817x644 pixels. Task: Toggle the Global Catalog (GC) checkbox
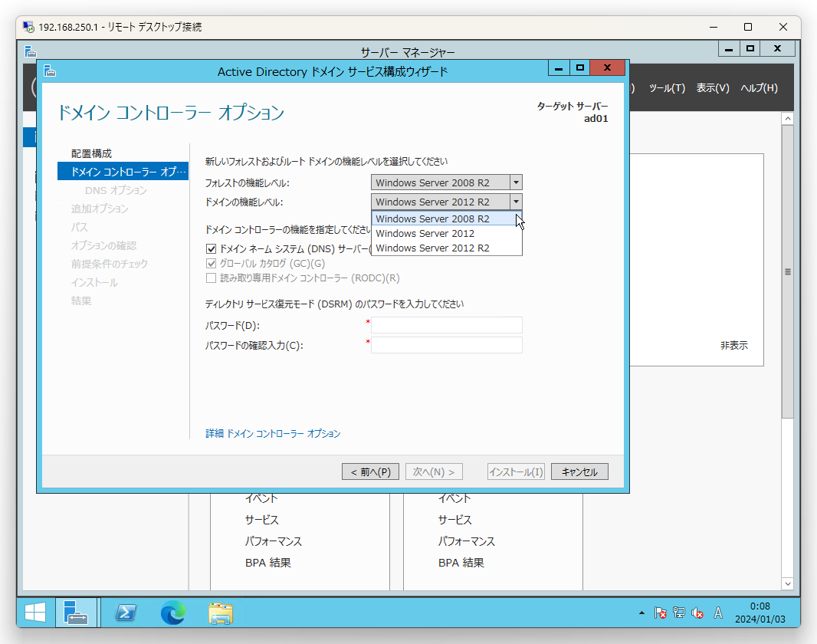tap(211, 264)
